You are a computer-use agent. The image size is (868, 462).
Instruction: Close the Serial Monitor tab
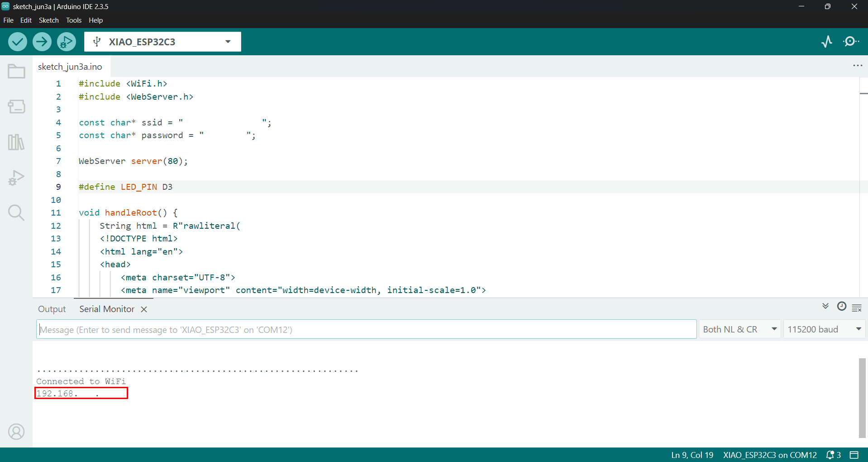pyautogui.click(x=144, y=309)
